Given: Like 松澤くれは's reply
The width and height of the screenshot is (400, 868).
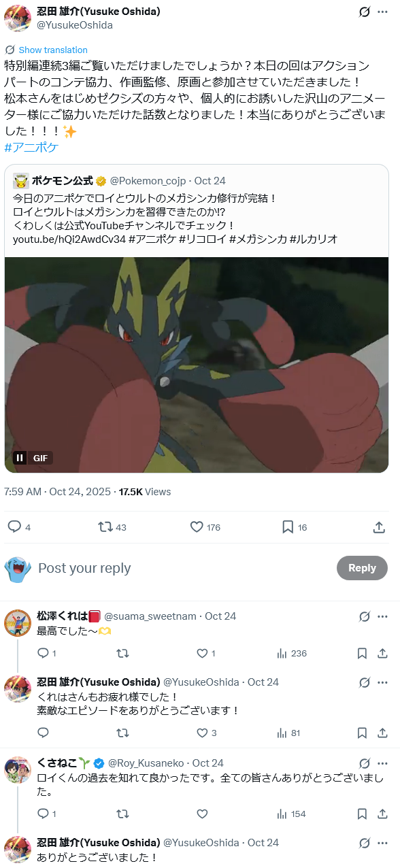Looking at the screenshot, I should pyautogui.click(x=202, y=653).
